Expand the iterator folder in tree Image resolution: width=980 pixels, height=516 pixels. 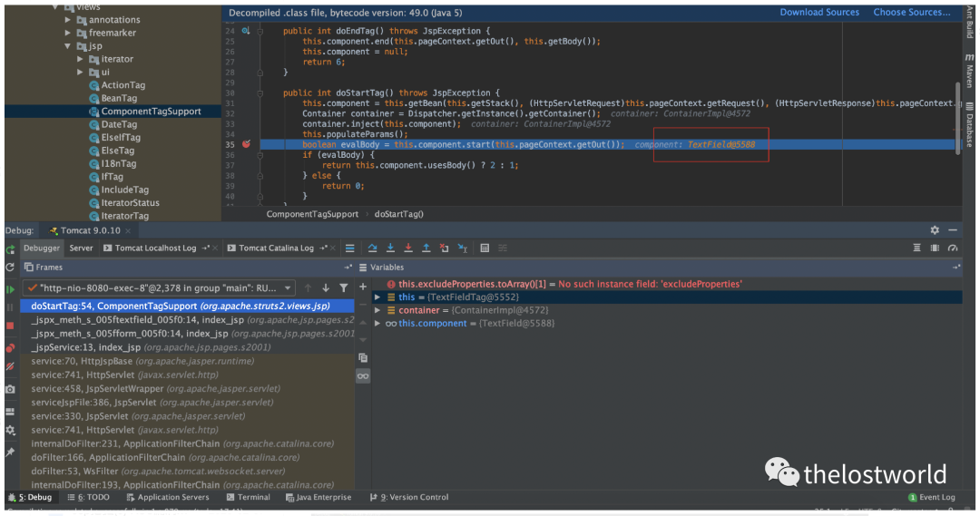[x=81, y=59]
